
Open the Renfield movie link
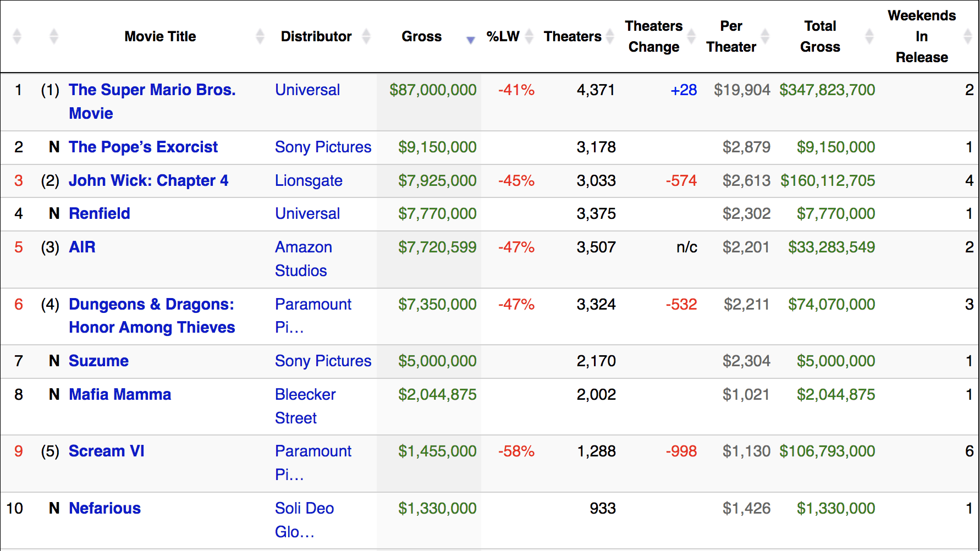pos(100,213)
